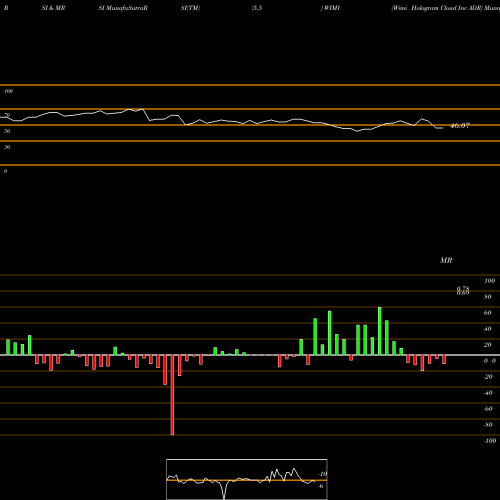Screen dimensions: 500x500
Task: Click the MR axis label -20
Action: (488, 377)
